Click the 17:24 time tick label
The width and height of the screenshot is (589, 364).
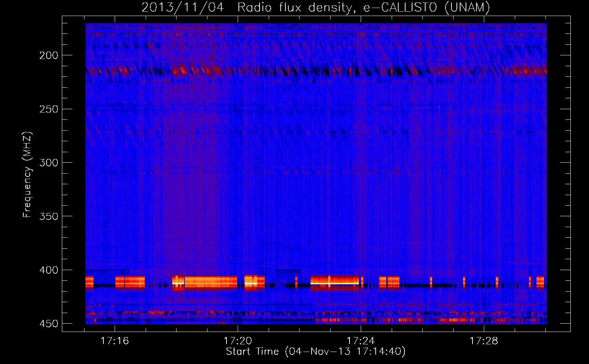click(361, 341)
